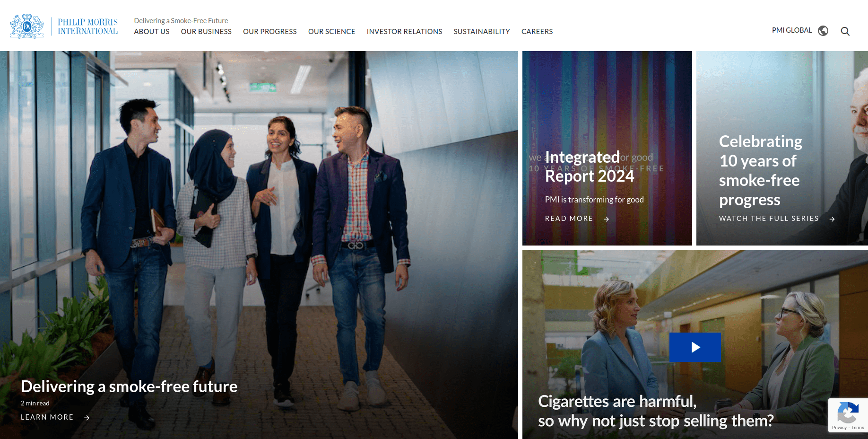Expand the Our Progress navigation item
The height and width of the screenshot is (439, 868).
click(x=270, y=32)
